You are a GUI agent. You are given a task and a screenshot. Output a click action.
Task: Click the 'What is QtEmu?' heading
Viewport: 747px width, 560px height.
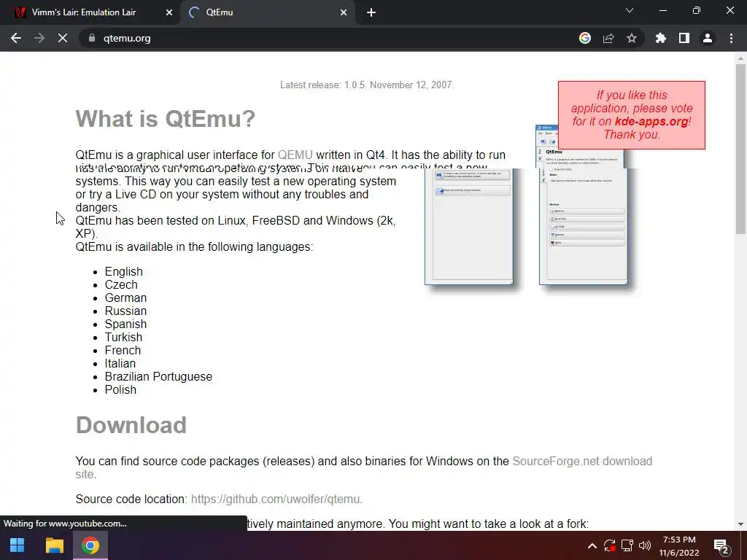click(x=166, y=119)
